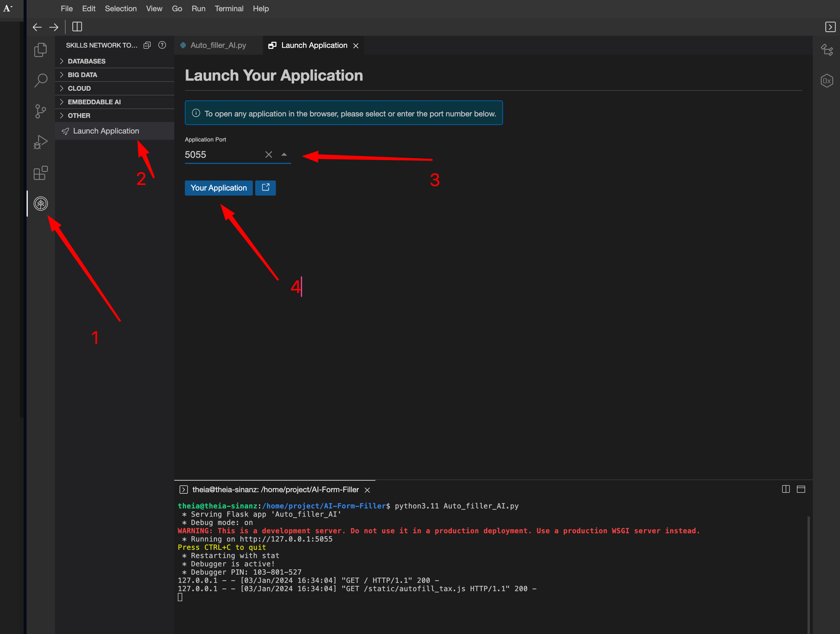The image size is (840, 634).
Task: Open the Extensions icon in the activity bar
Action: [40, 173]
